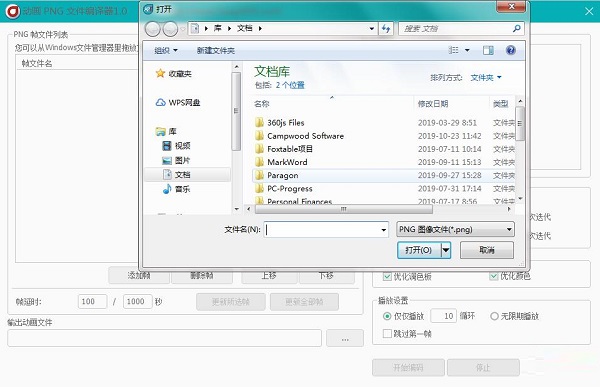Toggle the preview pane icon

click(x=488, y=50)
